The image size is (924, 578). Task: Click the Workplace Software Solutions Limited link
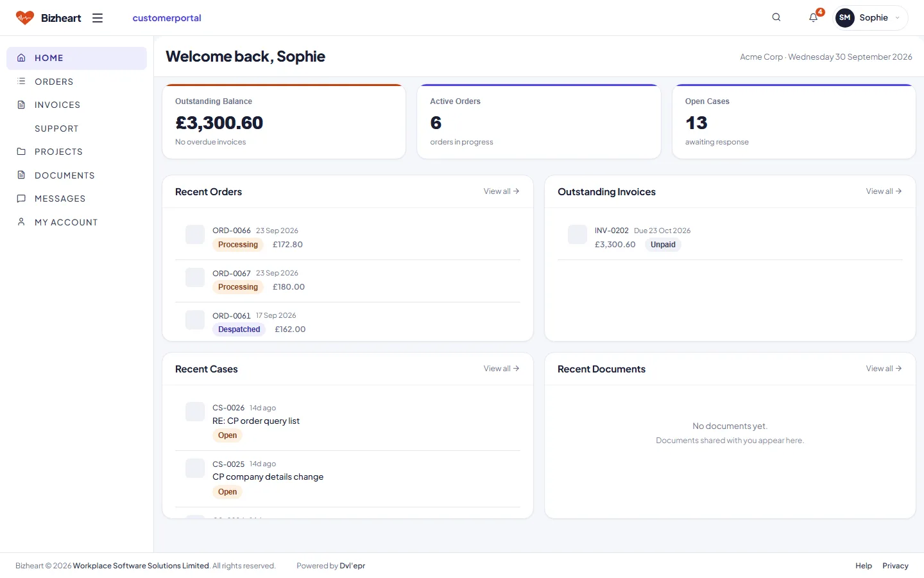coord(141,566)
